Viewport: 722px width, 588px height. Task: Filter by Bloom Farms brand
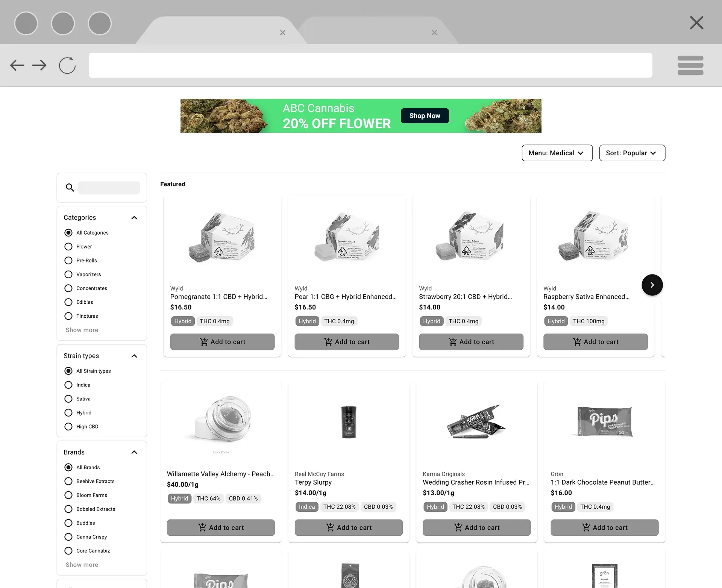coord(68,495)
